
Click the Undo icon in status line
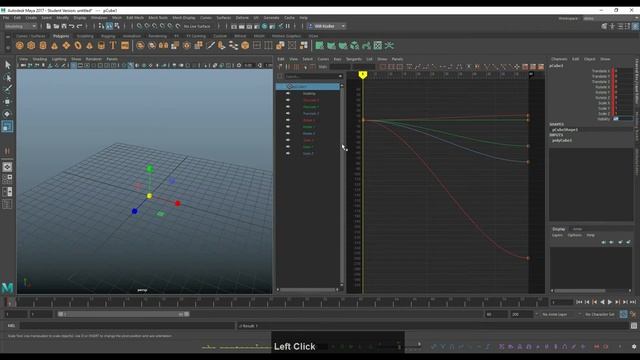click(72, 26)
